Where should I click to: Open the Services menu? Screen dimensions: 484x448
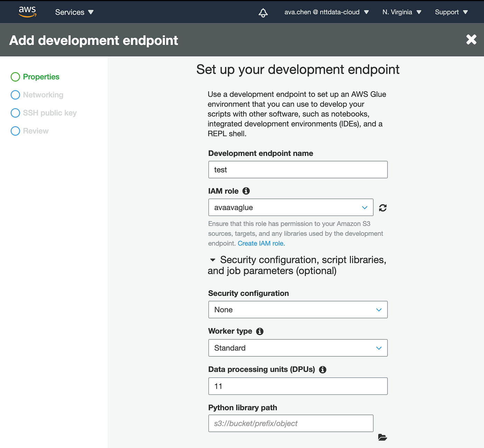pyautogui.click(x=69, y=12)
